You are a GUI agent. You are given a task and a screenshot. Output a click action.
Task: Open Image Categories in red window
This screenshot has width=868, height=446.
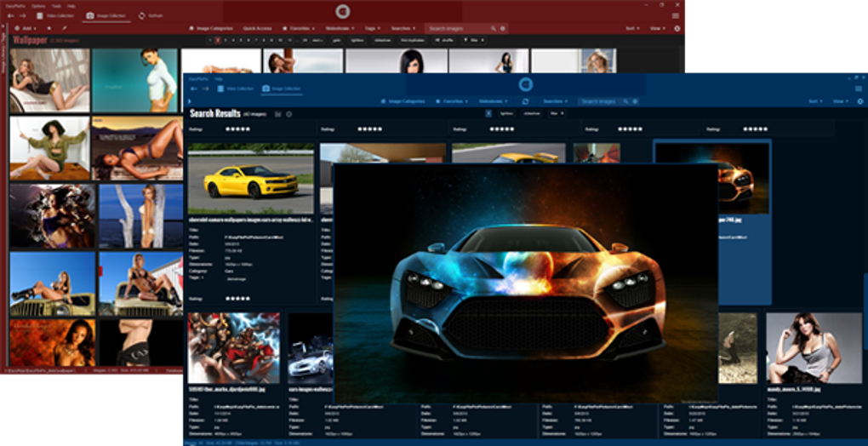click(211, 28)
